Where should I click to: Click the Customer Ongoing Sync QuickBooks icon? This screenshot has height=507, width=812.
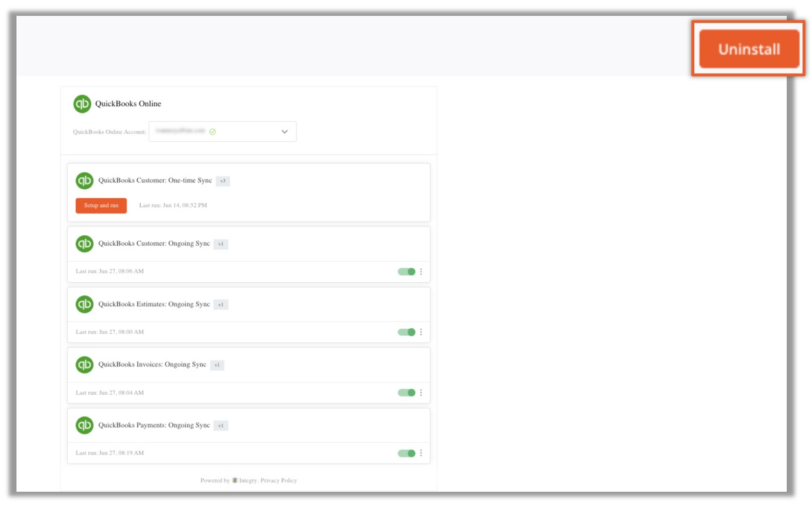(85, 244)
